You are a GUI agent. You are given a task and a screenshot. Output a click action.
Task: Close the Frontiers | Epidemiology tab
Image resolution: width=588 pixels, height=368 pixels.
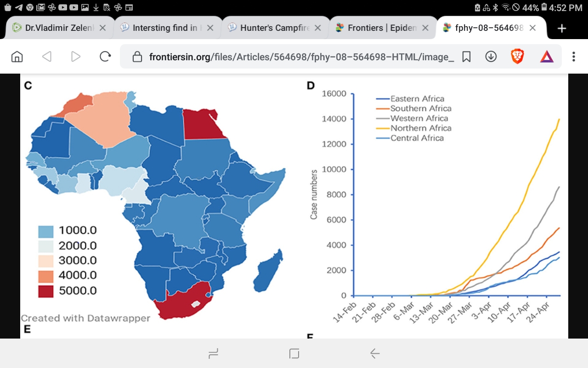click(x=425, y=28)
